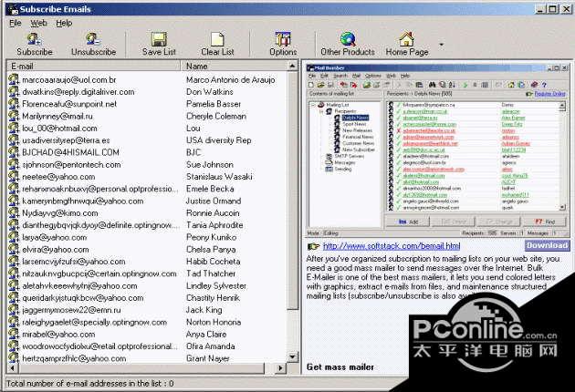
Task: Click the Get mass mailer heading text
Action: coord(340,366)
